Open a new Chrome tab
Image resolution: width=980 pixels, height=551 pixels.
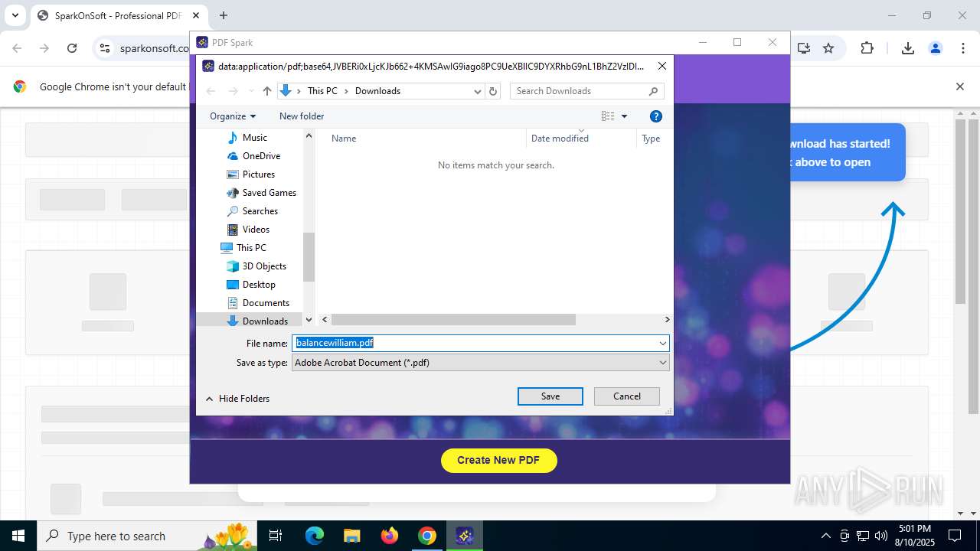(x=224, y=15)
